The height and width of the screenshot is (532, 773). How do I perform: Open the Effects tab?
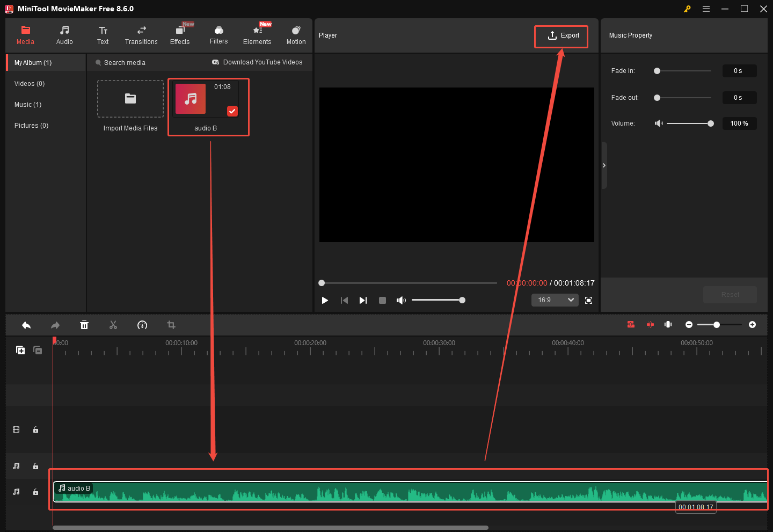[180, 35]
